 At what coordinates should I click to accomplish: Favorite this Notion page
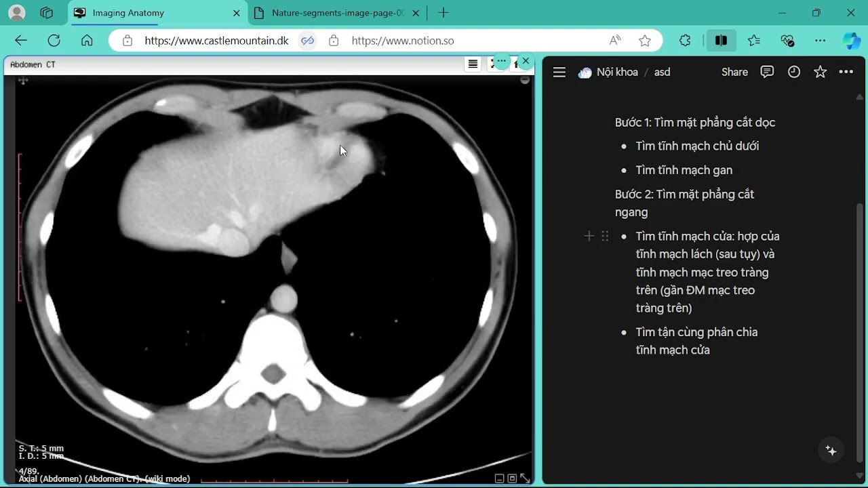click(821, 72)
